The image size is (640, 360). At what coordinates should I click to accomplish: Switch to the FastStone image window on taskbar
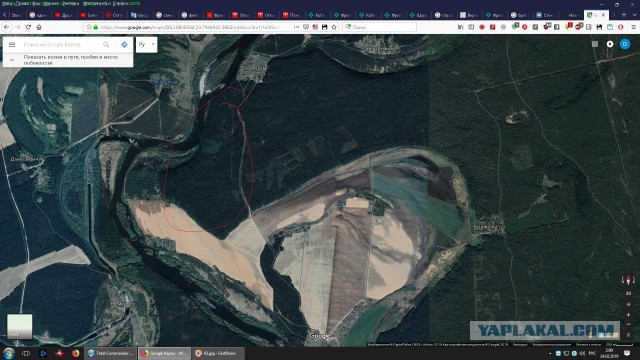click(218, 353)
